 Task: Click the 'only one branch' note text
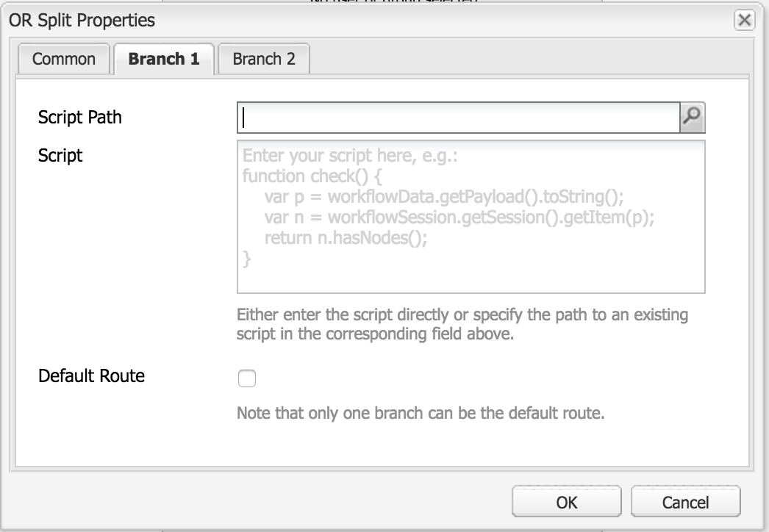[x=421, y=413]
